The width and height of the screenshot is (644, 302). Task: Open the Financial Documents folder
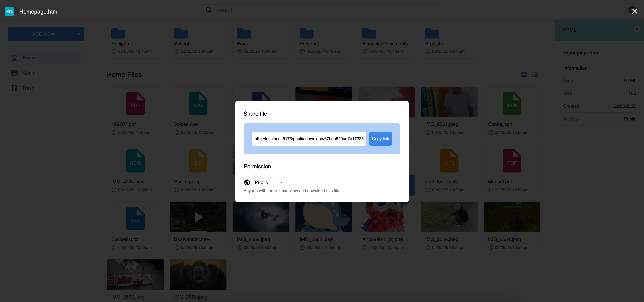pos(386,41)
